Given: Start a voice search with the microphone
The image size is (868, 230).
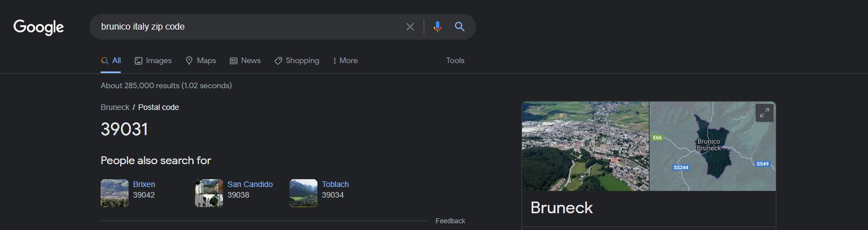Looking at the screenshot, I should [438, 27].
